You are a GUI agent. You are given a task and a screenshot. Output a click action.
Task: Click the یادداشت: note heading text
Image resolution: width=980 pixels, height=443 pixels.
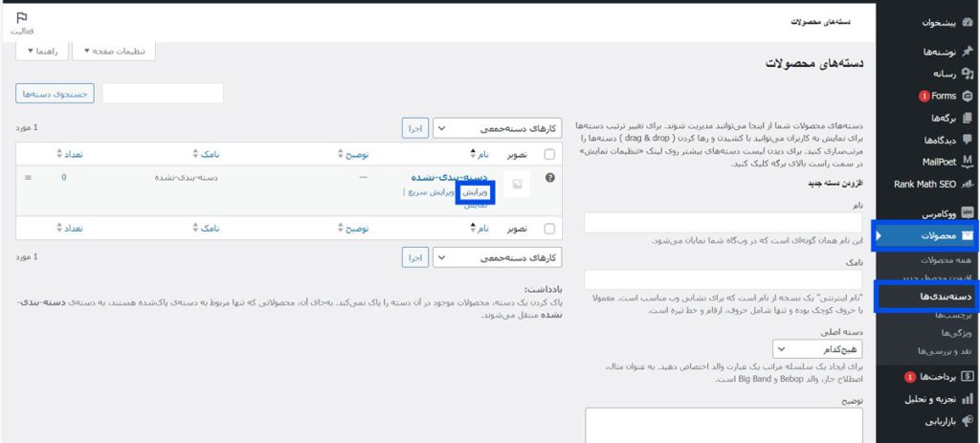pos(543,290)
